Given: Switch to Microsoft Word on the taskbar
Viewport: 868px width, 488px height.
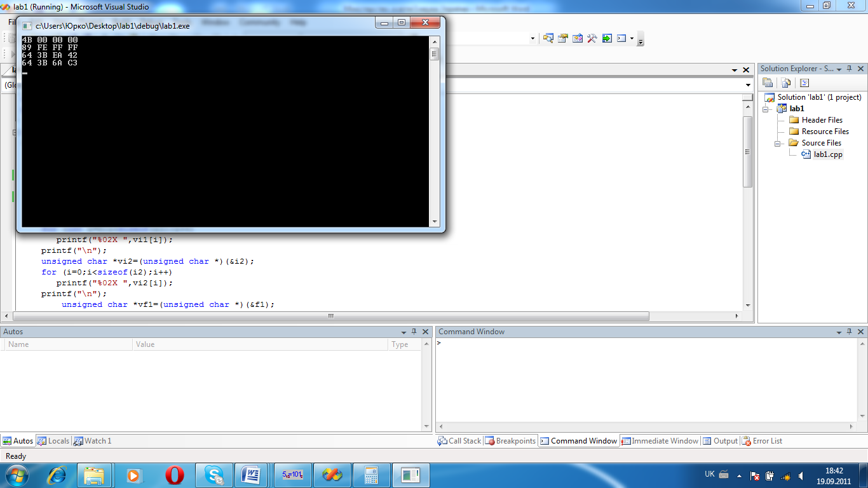Looking at the screenshot, I should point(252,475).
